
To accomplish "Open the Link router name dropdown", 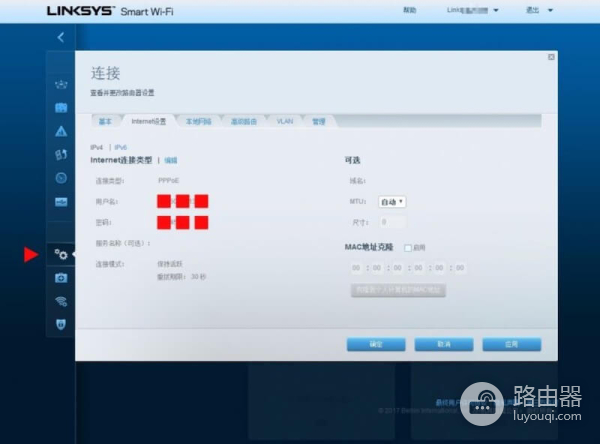I will coord(472,10).
